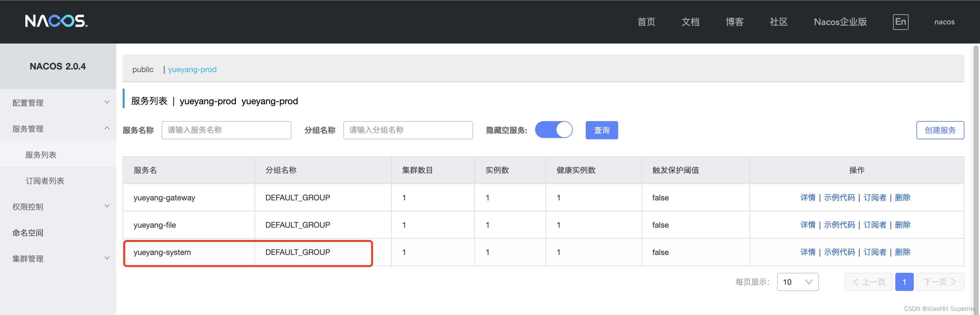980x315 pixels.
Task: Open 文档 in top navigation
Action: coord(690,22)
